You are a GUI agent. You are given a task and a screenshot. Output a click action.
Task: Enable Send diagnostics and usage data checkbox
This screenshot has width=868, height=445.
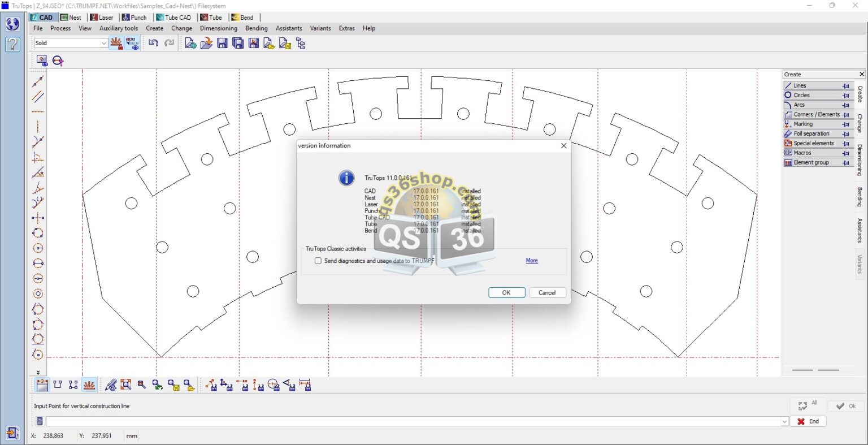pos(318,261)
